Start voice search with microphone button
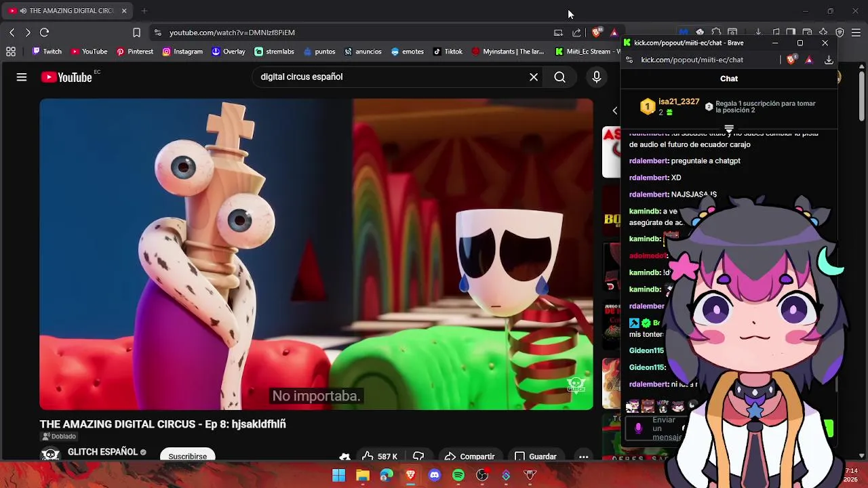The image size is (868, 488). (x=597, y=77)
